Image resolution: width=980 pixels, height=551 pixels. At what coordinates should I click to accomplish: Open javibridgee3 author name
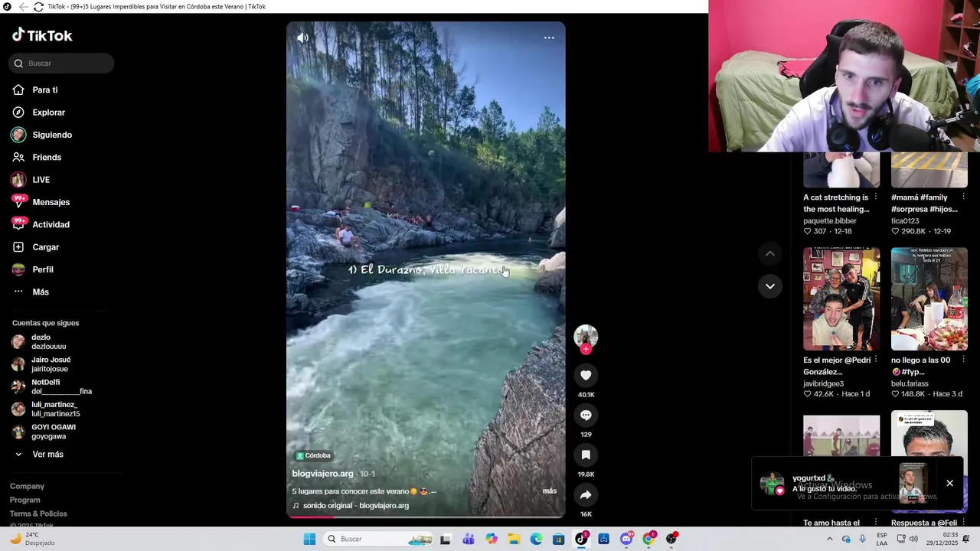tap(824, 384)
